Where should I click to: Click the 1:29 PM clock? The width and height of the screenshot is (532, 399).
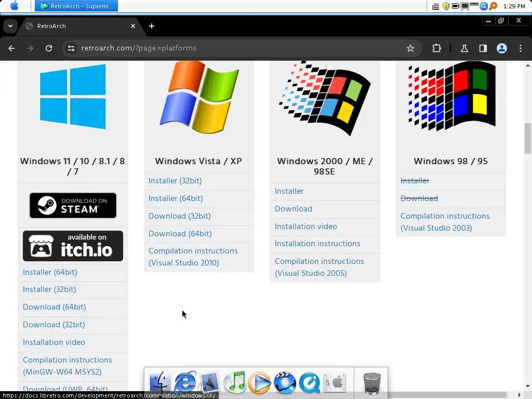click(x=514, y=6)
